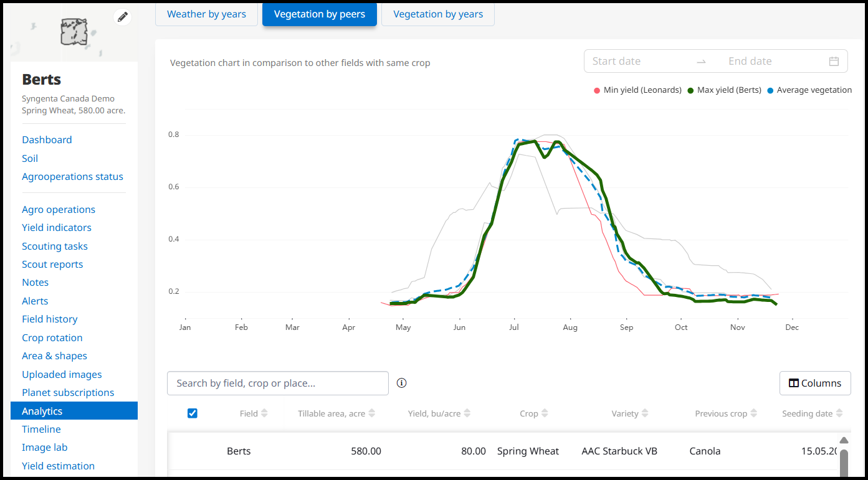This screenshot has height=480, width=868.
Task: Go to Crop rotation page
Action: click(52, 337)
